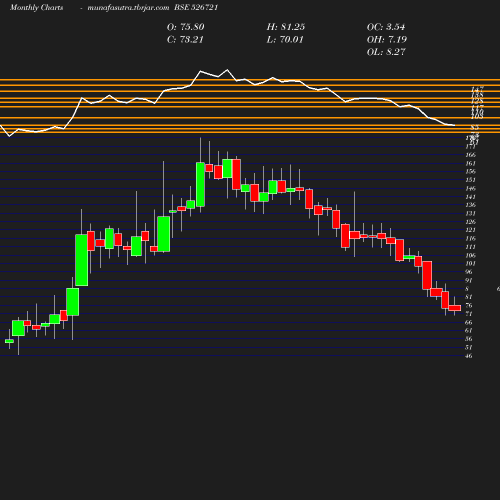Image resolution: width=500 pixels, height=500 pixels.
Task: Click price axis label 121
Action: [470, 230]
